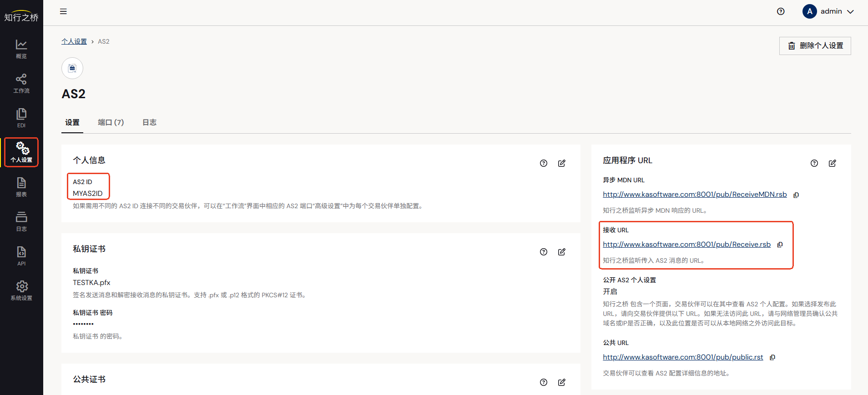Click the 个人设置 breadcrumb link
Image resolution: width=868 pixels, height=395 pixels.
click(x=74, y=41)
